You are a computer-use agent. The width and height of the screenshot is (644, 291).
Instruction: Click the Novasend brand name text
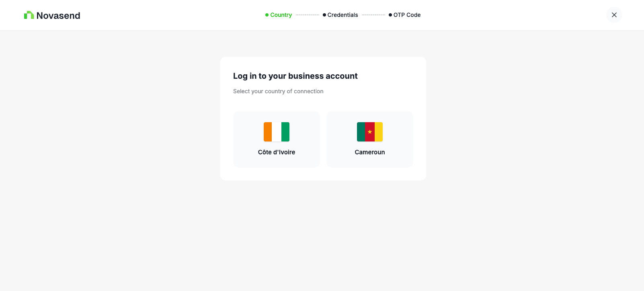[58, 16]
